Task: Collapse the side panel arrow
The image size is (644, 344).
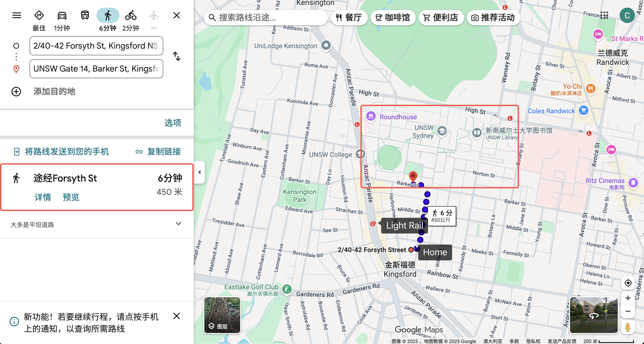Action: tap(200, 172)
